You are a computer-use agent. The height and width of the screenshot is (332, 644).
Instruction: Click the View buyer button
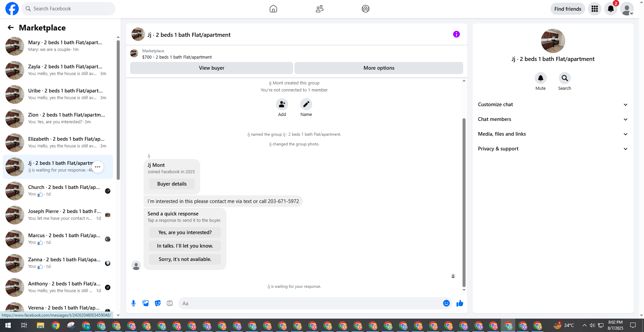point(212,68)
